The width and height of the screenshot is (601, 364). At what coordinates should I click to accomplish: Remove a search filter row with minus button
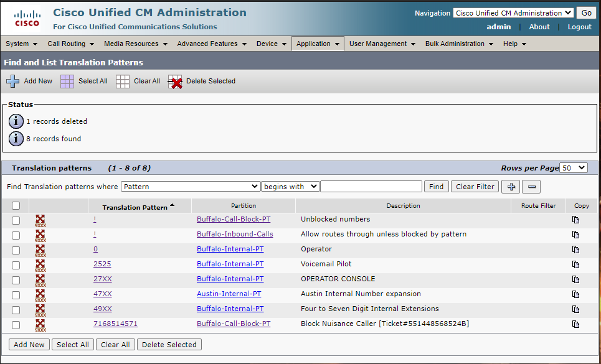532,187
